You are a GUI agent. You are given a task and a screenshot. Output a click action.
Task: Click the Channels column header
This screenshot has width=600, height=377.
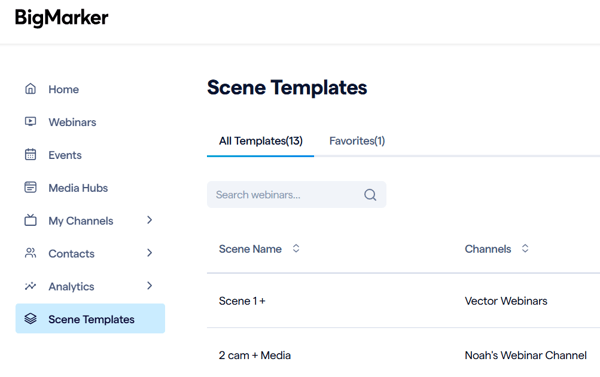click(x=488, y=249)
